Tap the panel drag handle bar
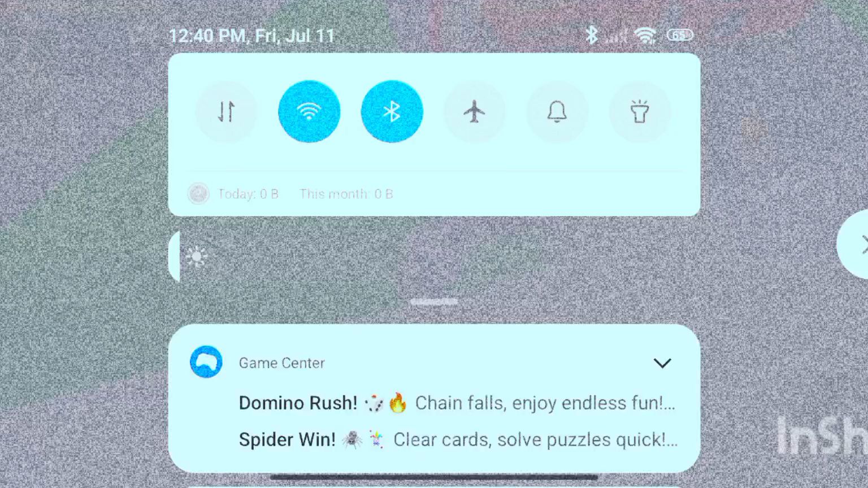 point(434,302)
